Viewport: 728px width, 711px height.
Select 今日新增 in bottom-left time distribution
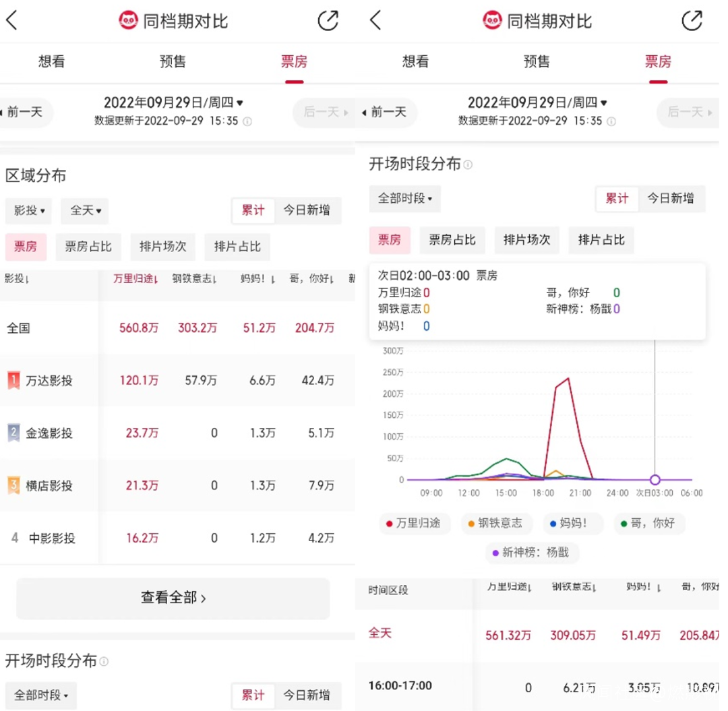(307, 695)
